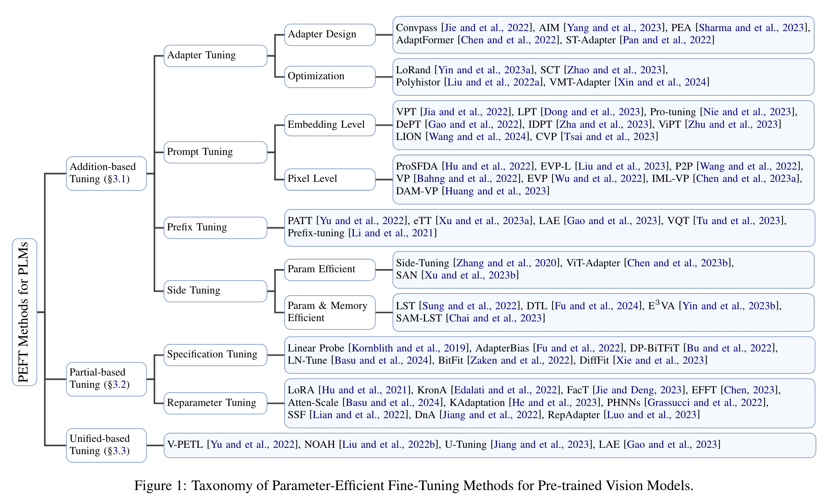825x504 pixels.
Task: Click the Specification Tuning node
Action: (x=215, y=355)
